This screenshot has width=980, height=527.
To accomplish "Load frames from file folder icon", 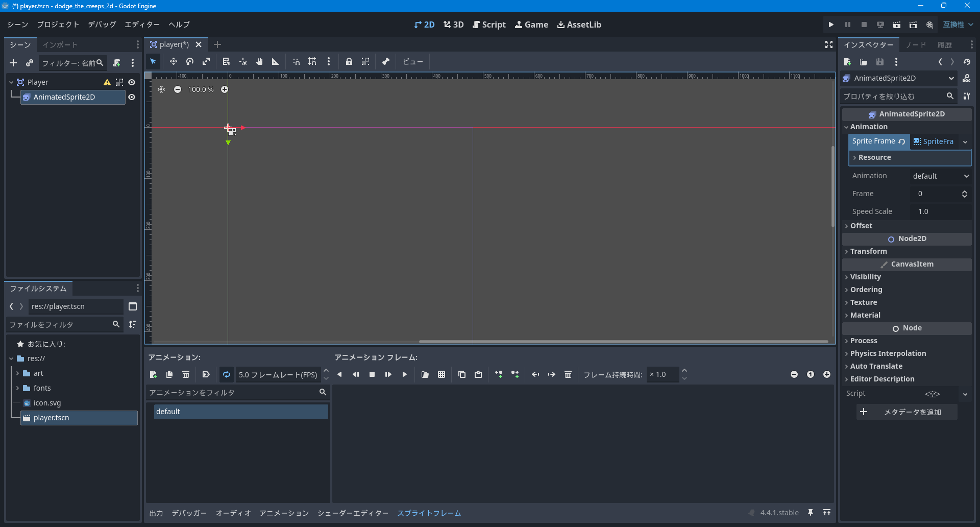I will [x=425, y=374].
